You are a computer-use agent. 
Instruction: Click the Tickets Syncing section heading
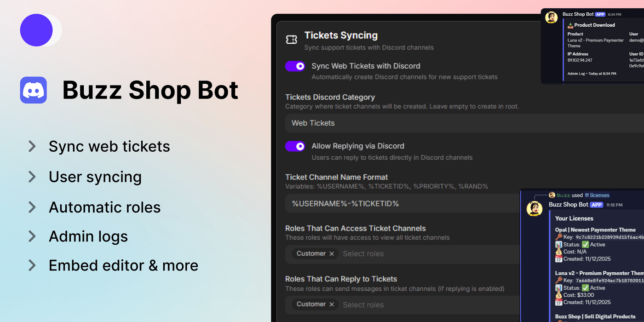point(341,35)
